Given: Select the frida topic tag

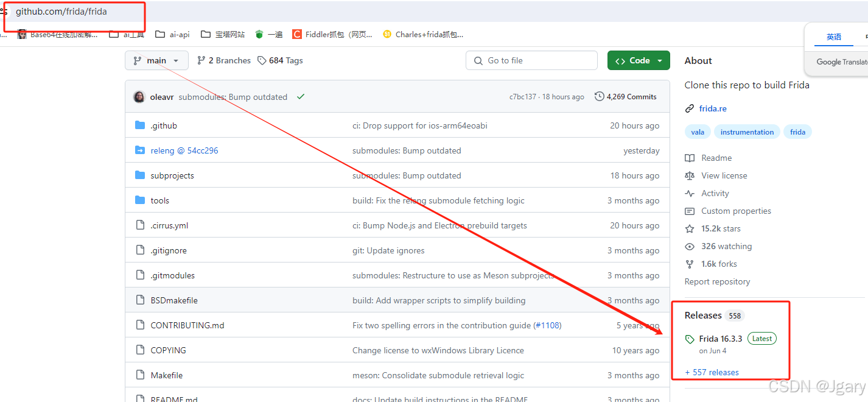Looking at the screenshot, I should [x=797, y=132].
